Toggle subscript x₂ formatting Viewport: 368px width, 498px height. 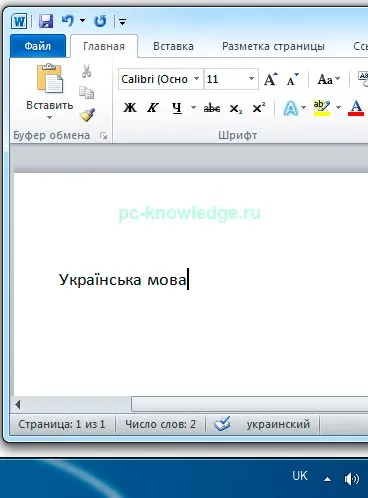point(236,108)
